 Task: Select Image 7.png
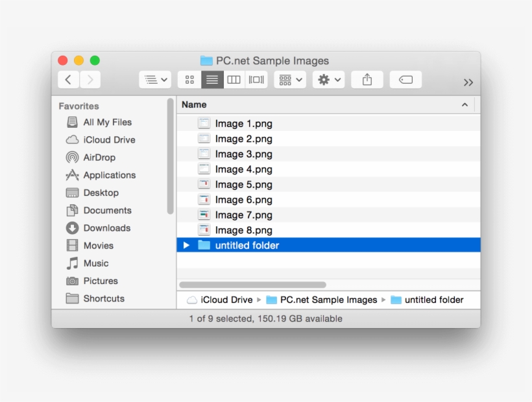328,215
